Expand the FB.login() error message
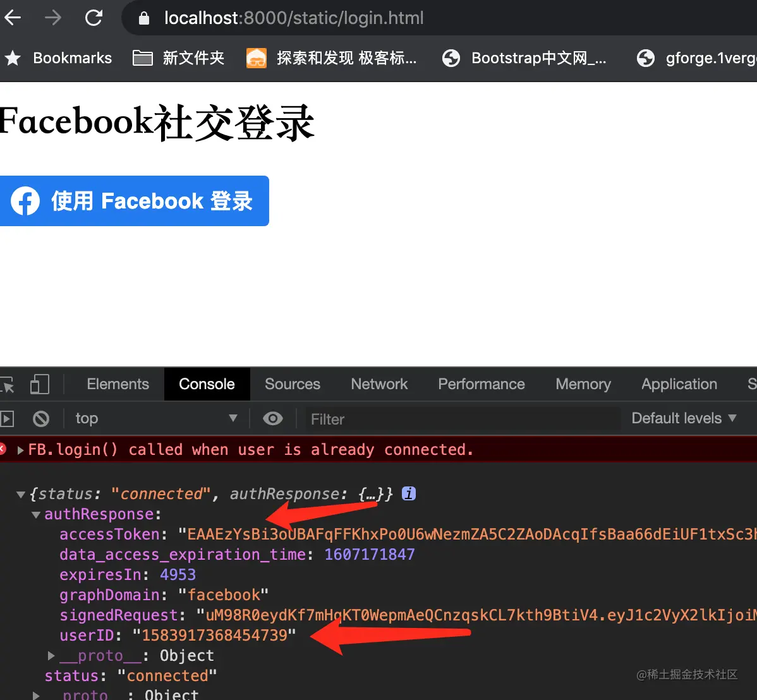Viewport: 757px width, 700px height. (20, 450)
